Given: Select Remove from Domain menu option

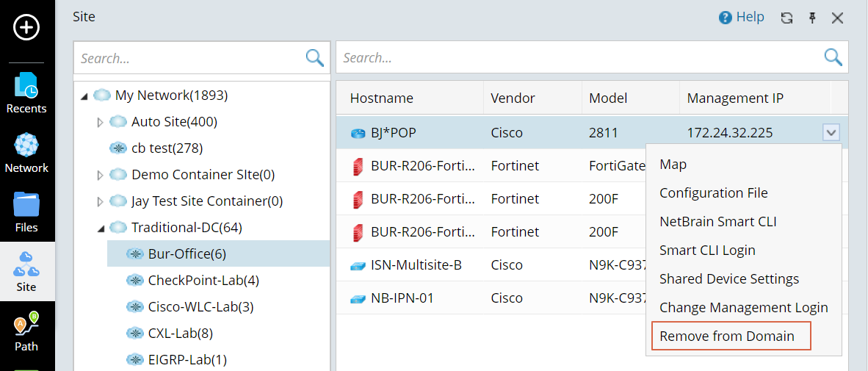Looking at the screenshot, I should click(x=726, y=336).
